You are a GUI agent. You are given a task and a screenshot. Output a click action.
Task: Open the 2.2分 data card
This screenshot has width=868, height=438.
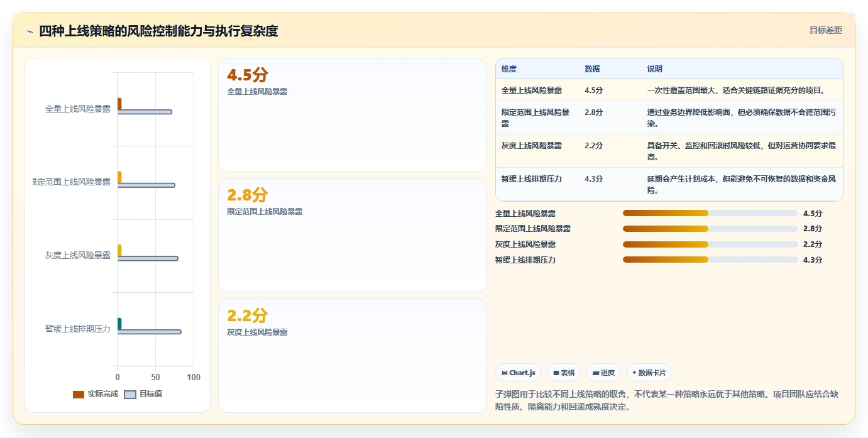[352, 356]
